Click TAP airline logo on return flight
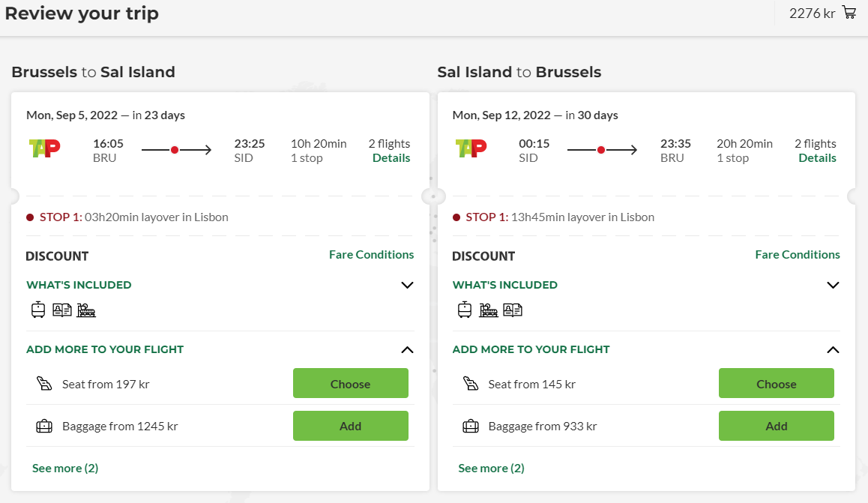Viewport: 868px width, 503px height. (471, 148)
